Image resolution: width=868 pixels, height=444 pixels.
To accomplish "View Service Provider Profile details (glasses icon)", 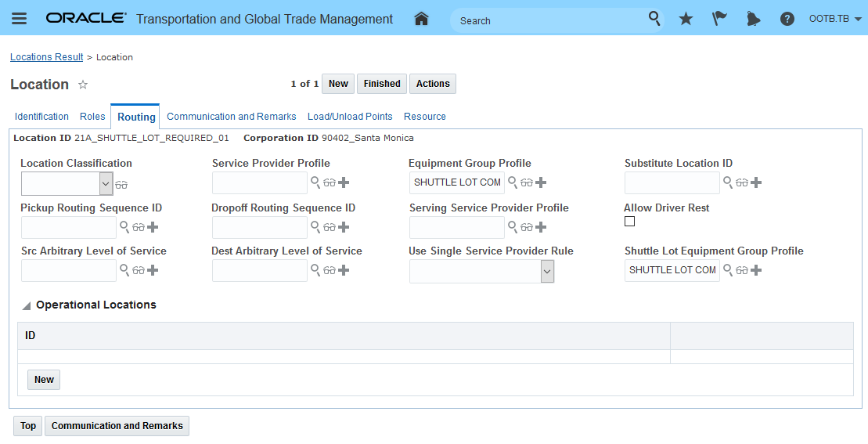I will point(330,182).
